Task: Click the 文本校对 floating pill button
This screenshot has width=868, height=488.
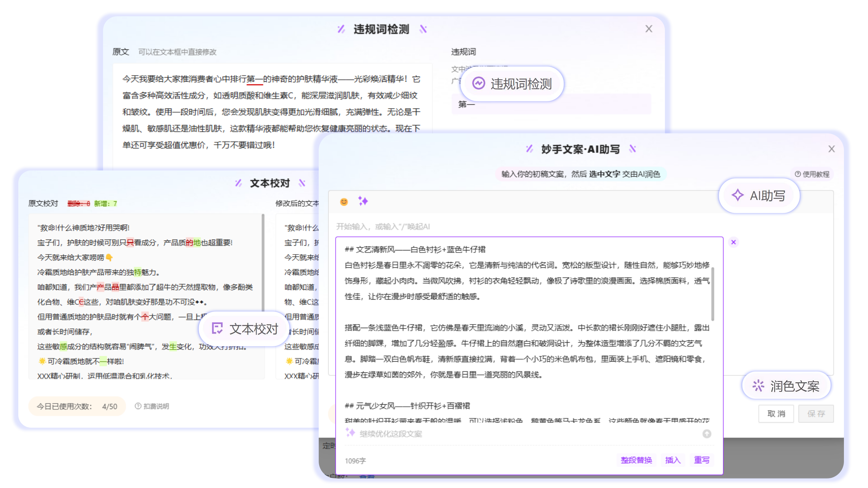Action: click(x=244, y=329)
